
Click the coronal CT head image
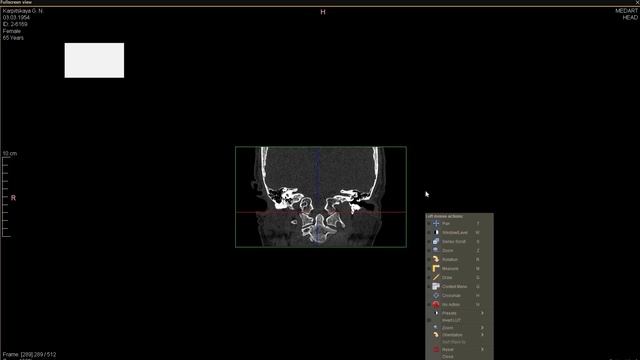point(321,197)
